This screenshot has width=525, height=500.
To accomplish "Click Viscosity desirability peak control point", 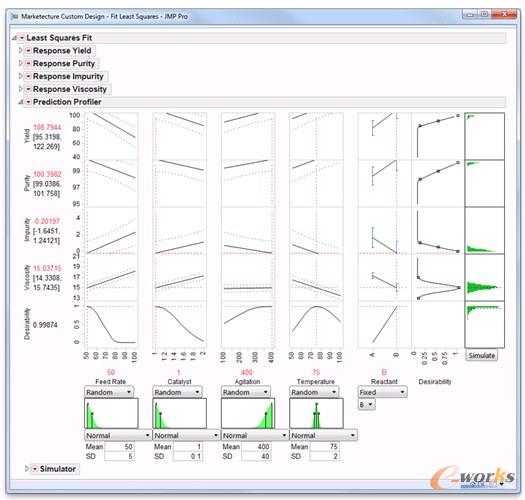I will tap(459, 287).
